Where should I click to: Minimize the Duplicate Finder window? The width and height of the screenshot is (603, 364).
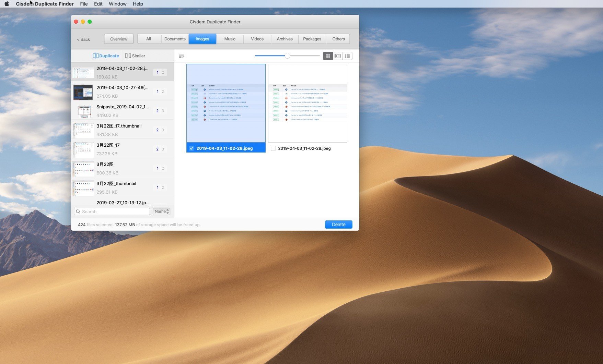(x=83, y=22)
